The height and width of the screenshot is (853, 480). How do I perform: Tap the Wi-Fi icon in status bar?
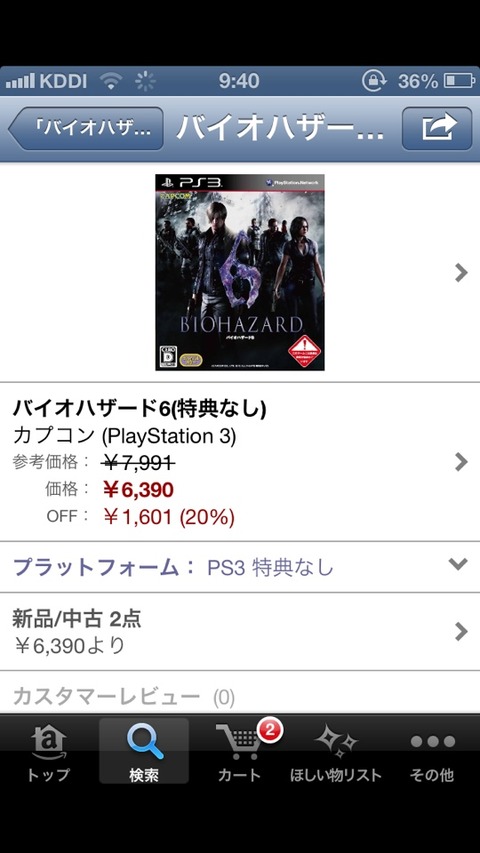click(111, 81)
